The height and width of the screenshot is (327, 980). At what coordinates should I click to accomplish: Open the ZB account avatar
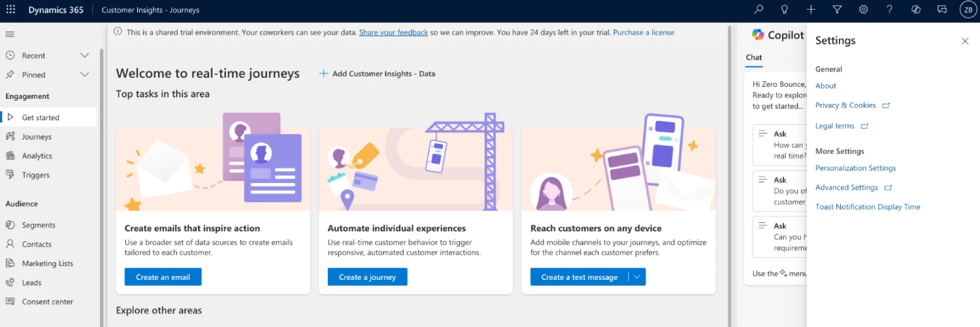coord(968,10)
